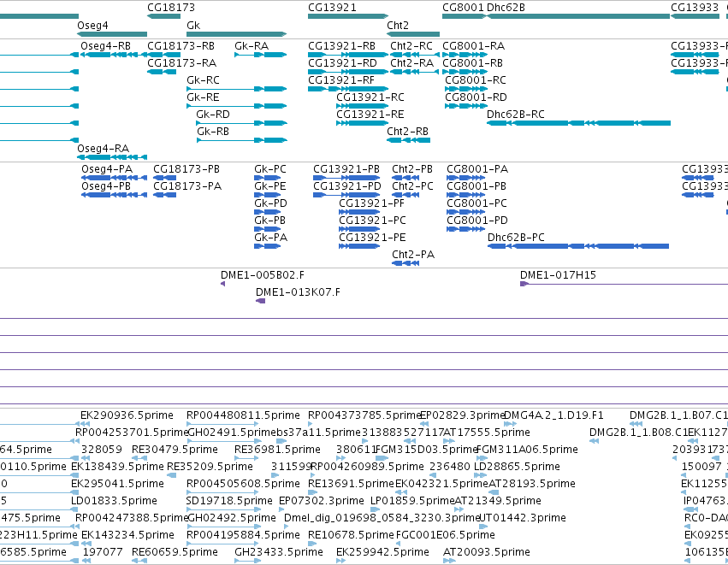The height and width of the screenshot is (565, 728).
Task: Select EST UT01442.3prime
Action: coord(483,527)
